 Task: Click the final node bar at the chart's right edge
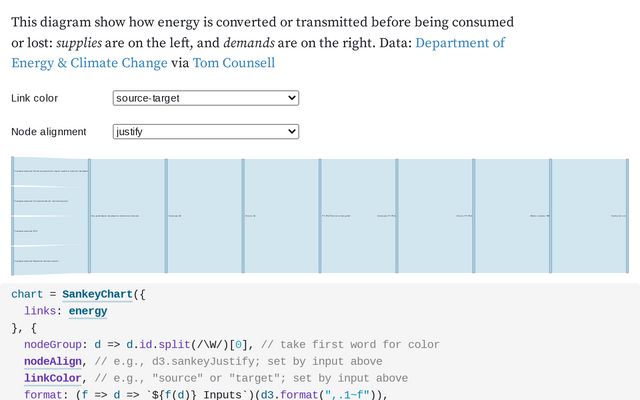tap(627, 216)
